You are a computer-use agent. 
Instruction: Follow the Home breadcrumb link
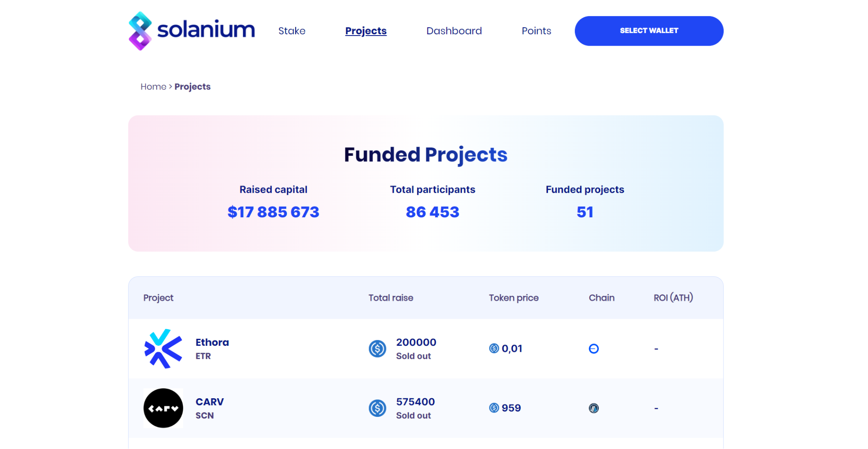point(153,87)
